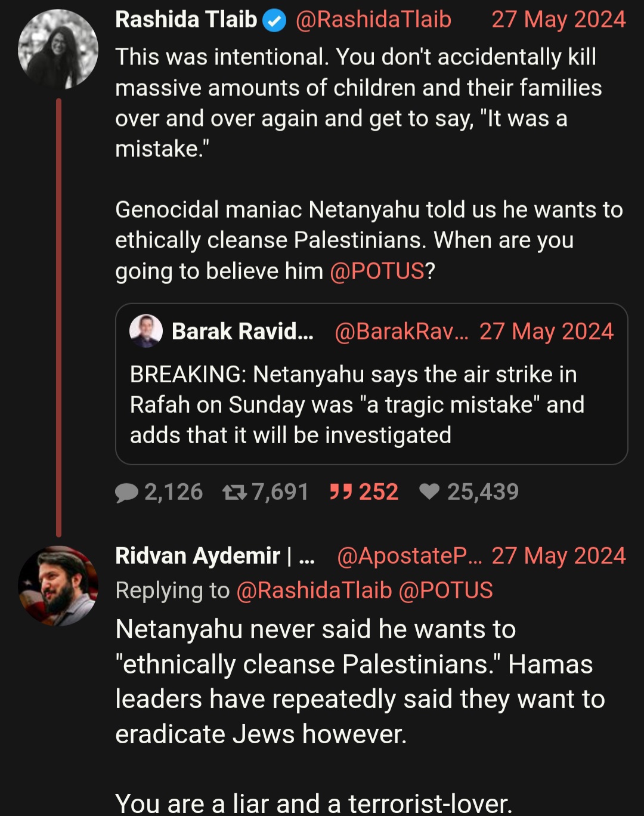This screenshot has height=816, width=644.
Task: Open the @ApostateP... handle link
Action: tap(410, 556)
